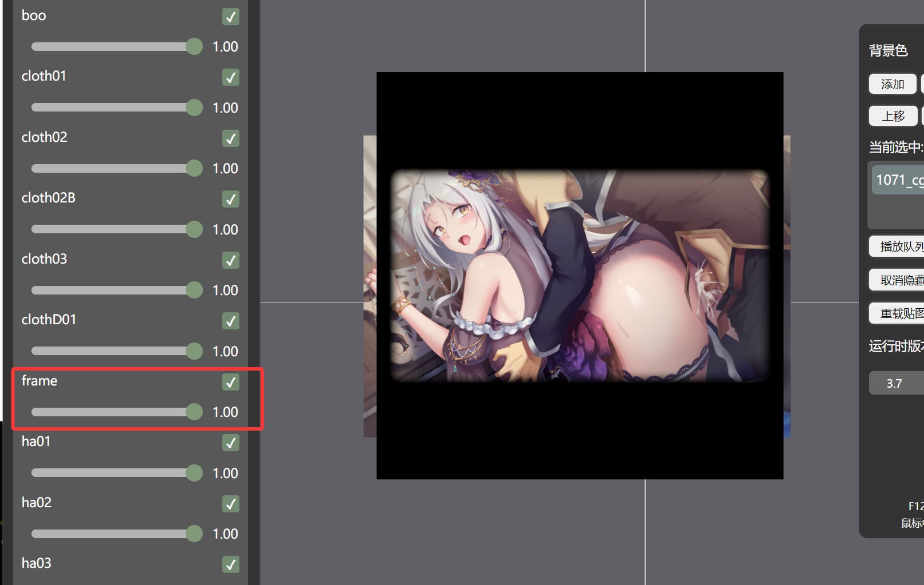Click the cloth02 slider handle

point(194,168)
